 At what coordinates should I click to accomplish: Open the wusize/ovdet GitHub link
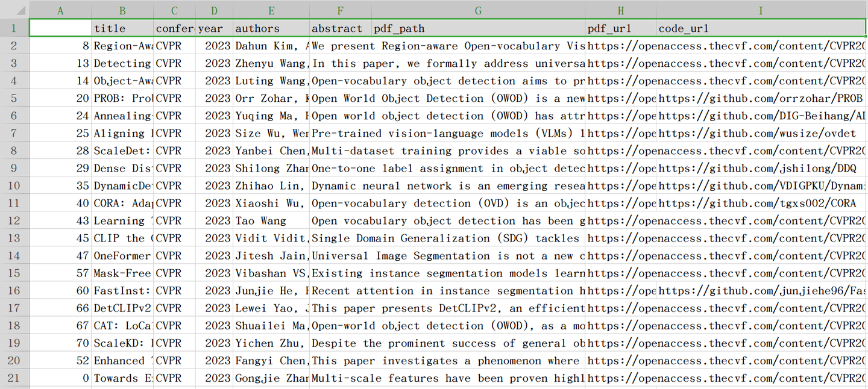tap(761, 133)
